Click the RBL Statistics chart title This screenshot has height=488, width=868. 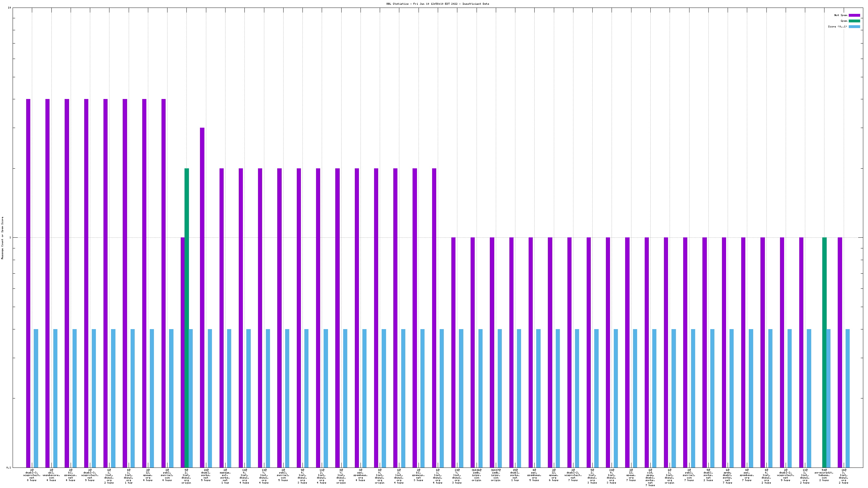coord(437,4)
